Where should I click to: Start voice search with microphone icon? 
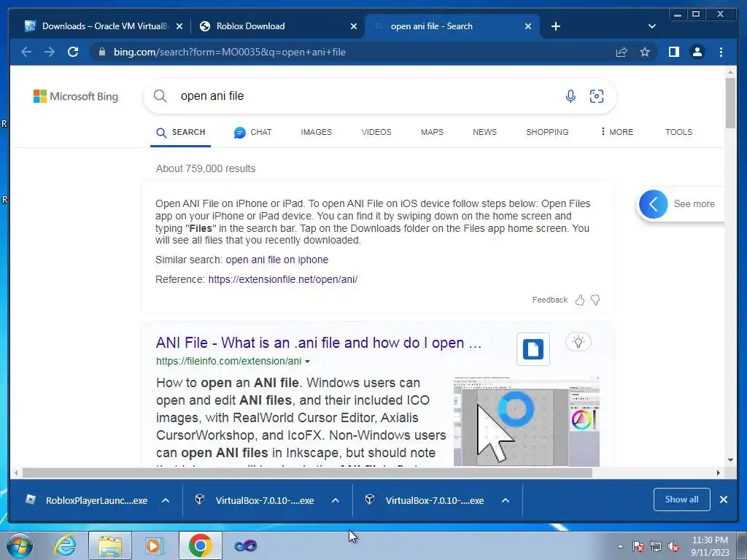[x=570, y=96]
